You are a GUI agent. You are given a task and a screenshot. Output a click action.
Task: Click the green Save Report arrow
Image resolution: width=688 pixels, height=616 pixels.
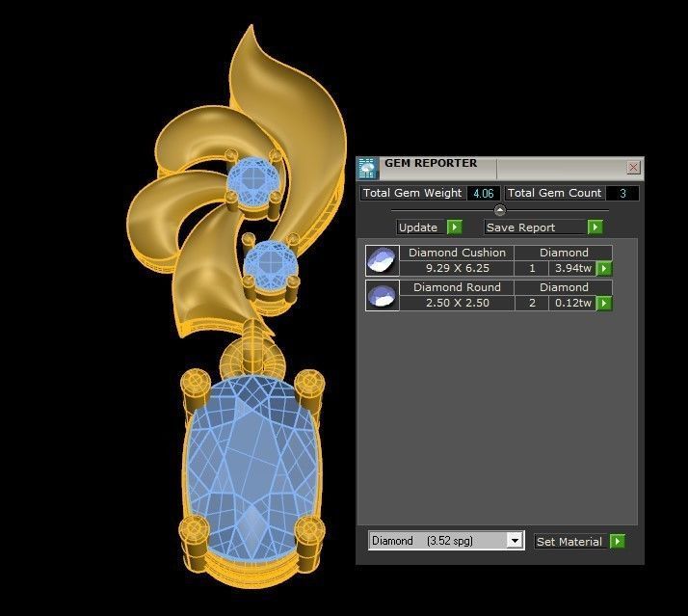click(x=595, y=227)
